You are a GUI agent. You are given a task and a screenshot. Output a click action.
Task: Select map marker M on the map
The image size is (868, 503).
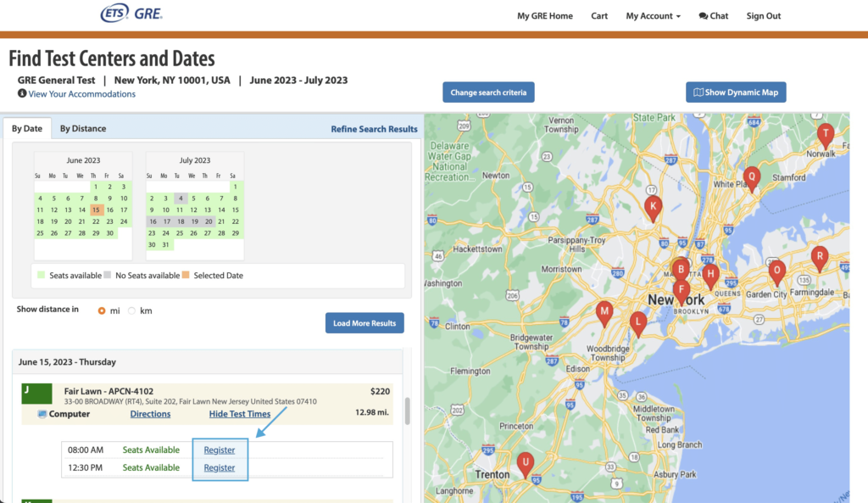pos(604,312)
